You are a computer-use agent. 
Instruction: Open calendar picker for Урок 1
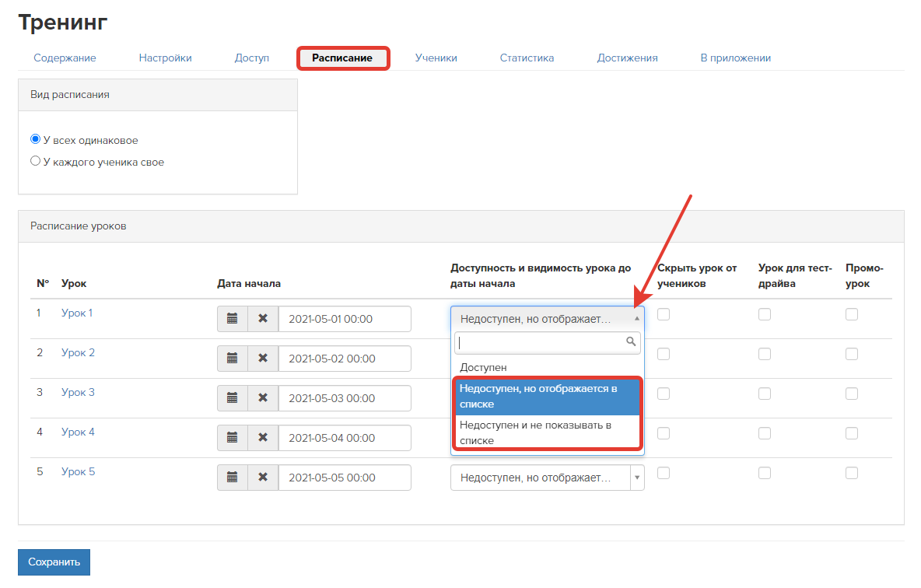(x=233, y=319)
